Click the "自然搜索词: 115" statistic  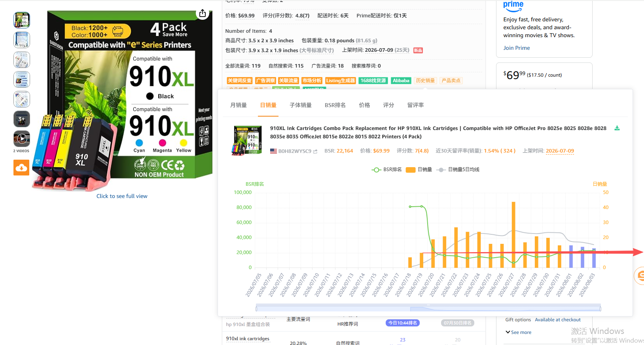pyautogui.click(x=286, y=66)
